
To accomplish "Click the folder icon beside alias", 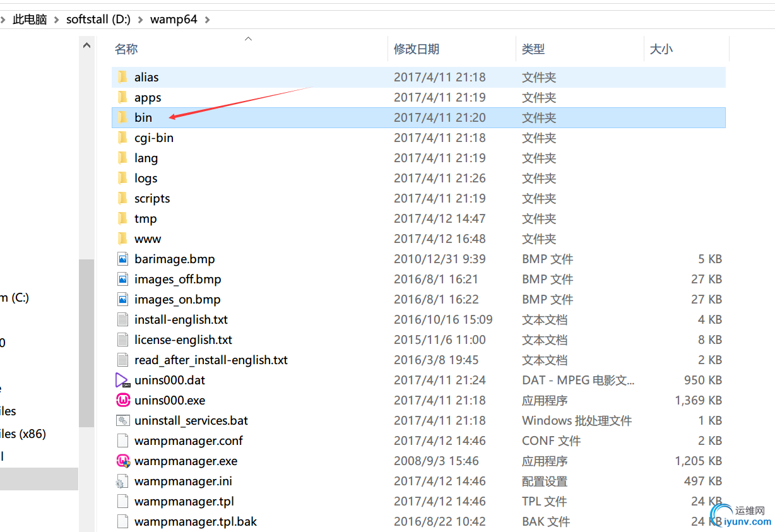I will coord(122,77).
